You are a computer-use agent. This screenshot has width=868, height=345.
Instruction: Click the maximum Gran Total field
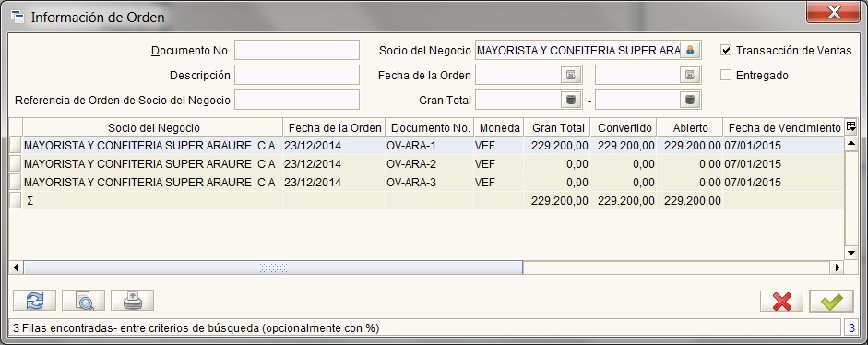coord(637,100)
